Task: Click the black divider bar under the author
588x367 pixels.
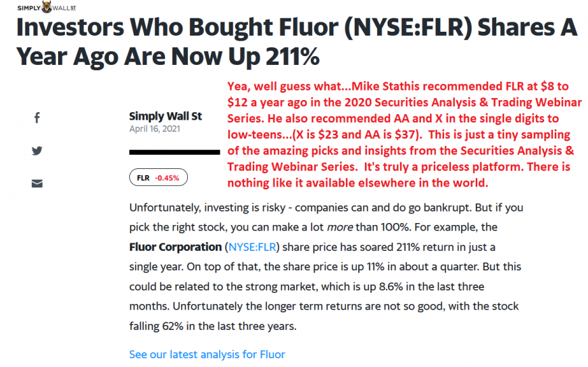Action: [174, 152]
